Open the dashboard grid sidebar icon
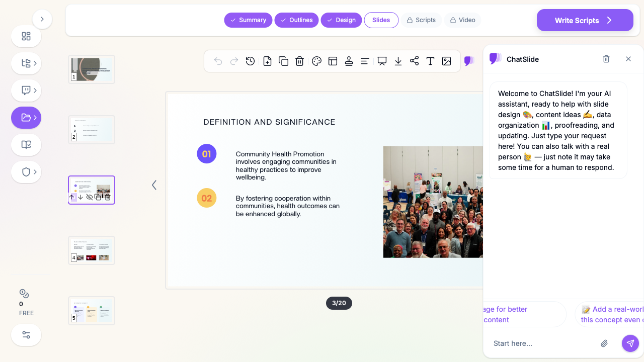The width and height of the screenshot is (644, 362). tap(26, 36)
